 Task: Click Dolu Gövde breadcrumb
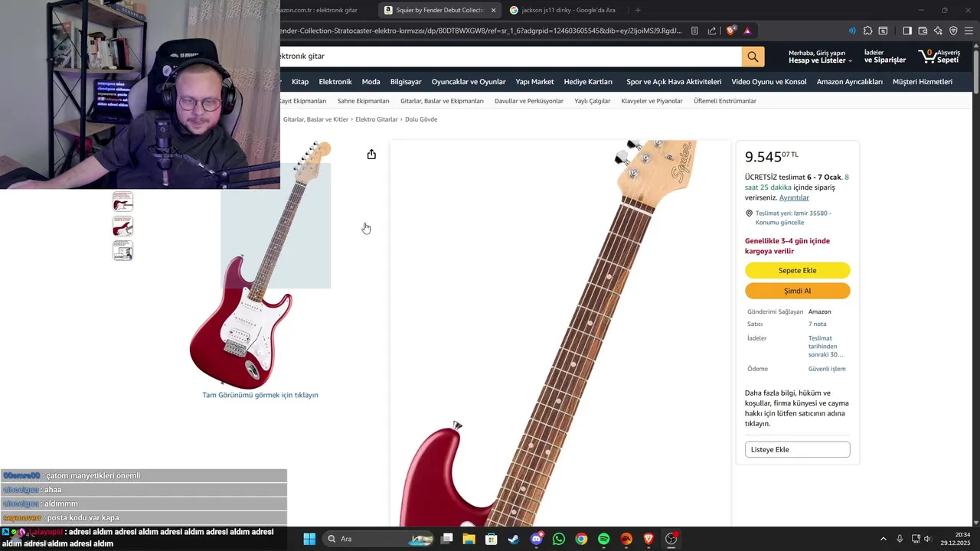421,119
